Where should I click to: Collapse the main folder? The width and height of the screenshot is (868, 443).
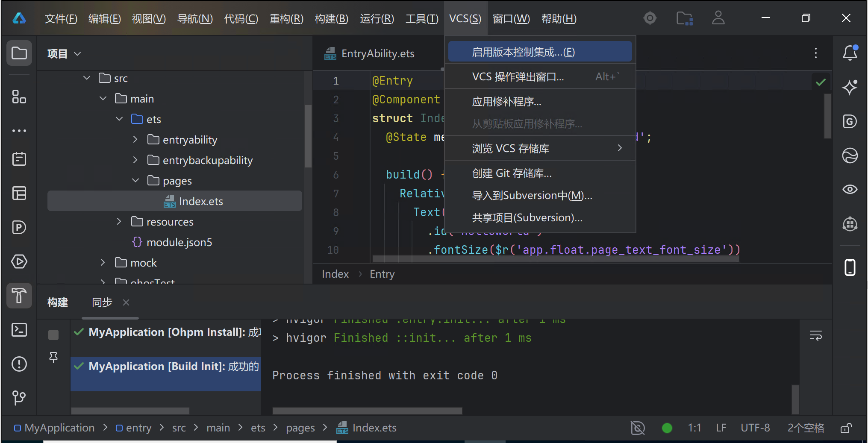point(103,98)
